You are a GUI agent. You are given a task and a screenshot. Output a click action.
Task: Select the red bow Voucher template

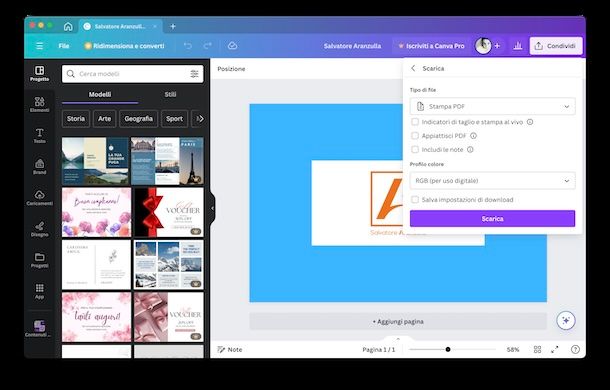click(169, 213)
